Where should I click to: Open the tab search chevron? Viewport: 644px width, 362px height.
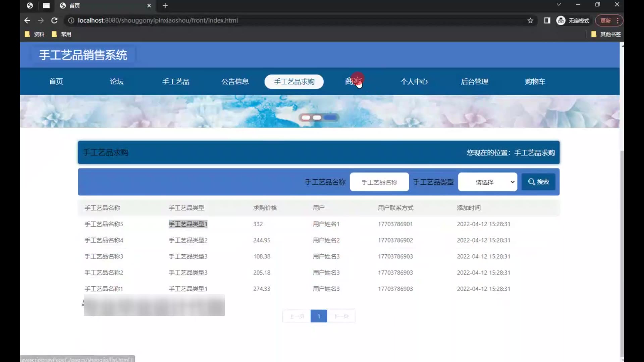558,5
